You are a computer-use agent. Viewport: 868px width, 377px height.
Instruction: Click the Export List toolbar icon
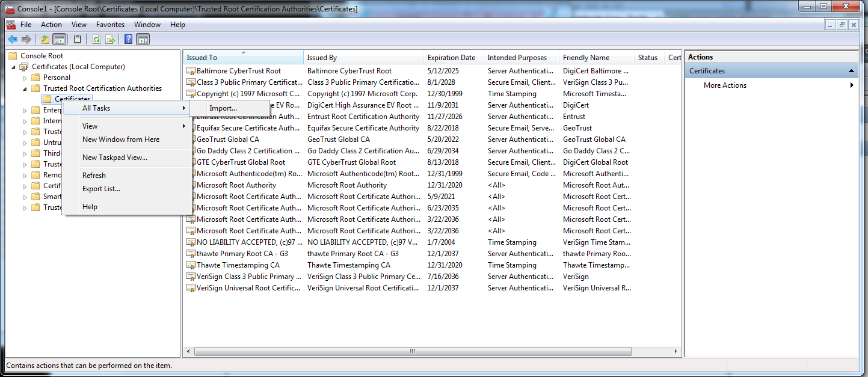pyautogui.click(x=110, y=40)
